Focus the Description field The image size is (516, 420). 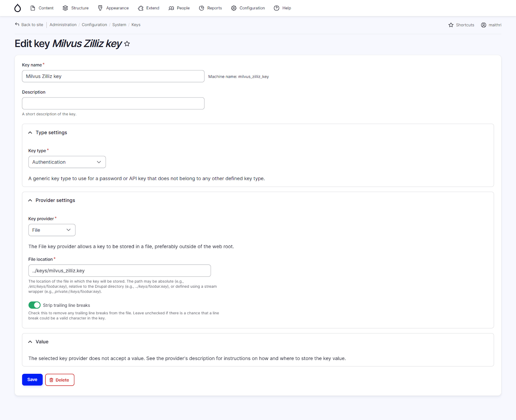pyautogui.click(x=113, y=103)
